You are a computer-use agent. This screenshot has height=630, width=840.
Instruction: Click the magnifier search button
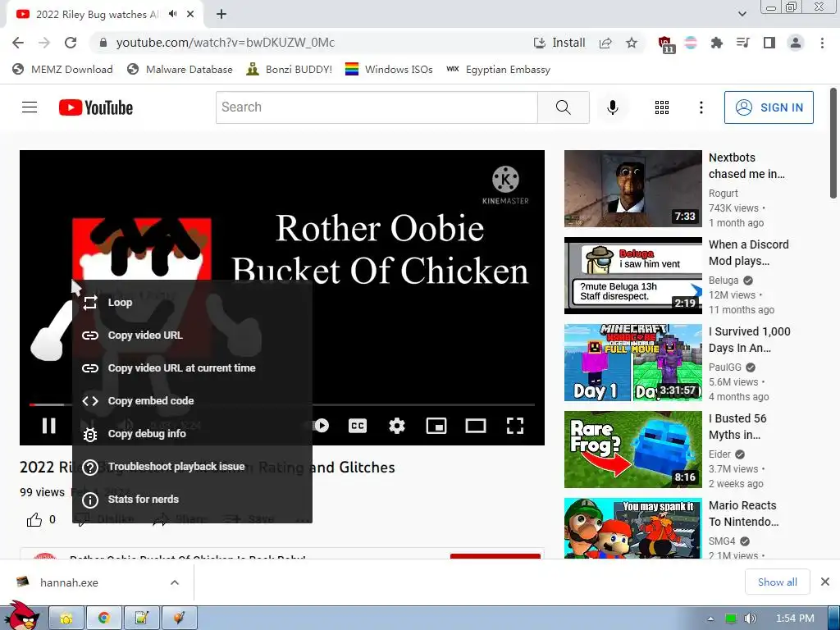click(563, 107)
